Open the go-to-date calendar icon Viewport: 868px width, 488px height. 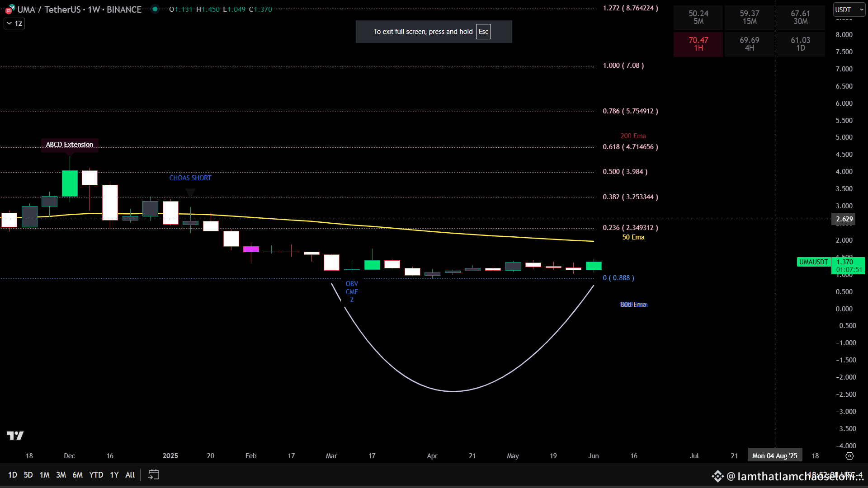[x=154, y=474]
